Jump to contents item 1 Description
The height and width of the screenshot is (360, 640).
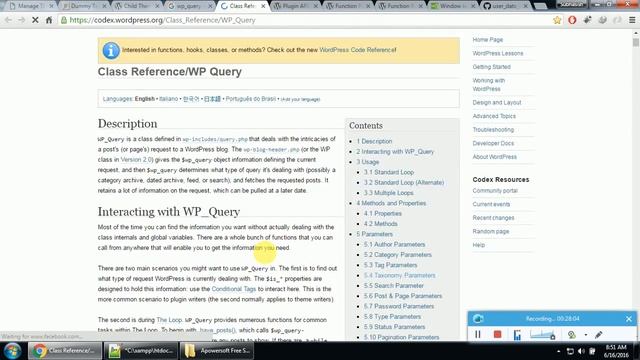[x=374, y=141]
